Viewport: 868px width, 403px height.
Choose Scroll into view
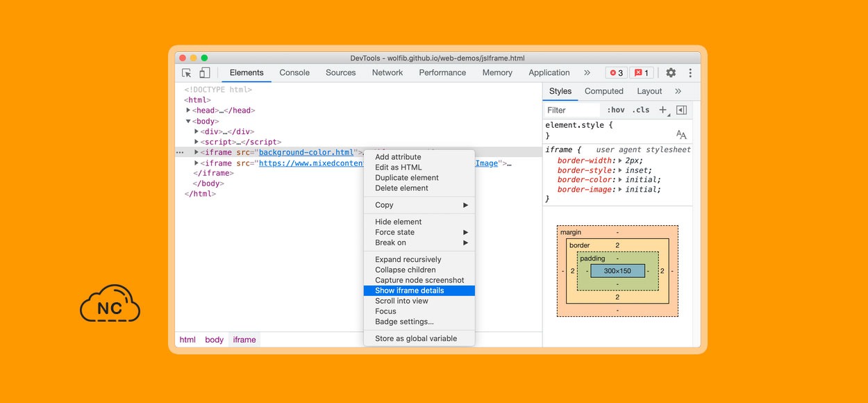click(419, 301)
